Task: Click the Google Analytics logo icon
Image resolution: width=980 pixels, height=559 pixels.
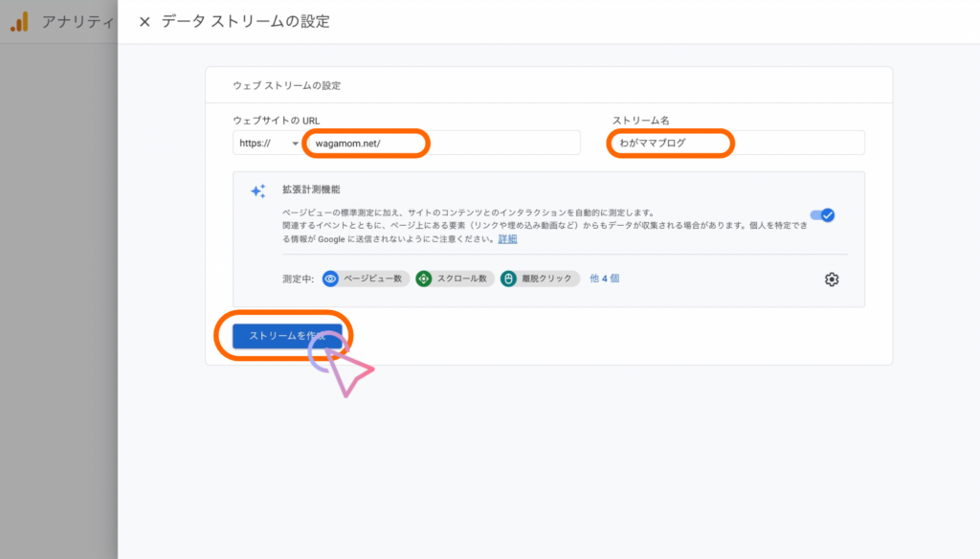Action: pos(19,22)
